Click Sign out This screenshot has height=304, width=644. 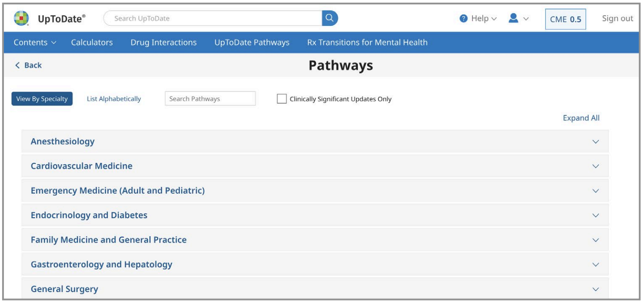coord(617,18)
